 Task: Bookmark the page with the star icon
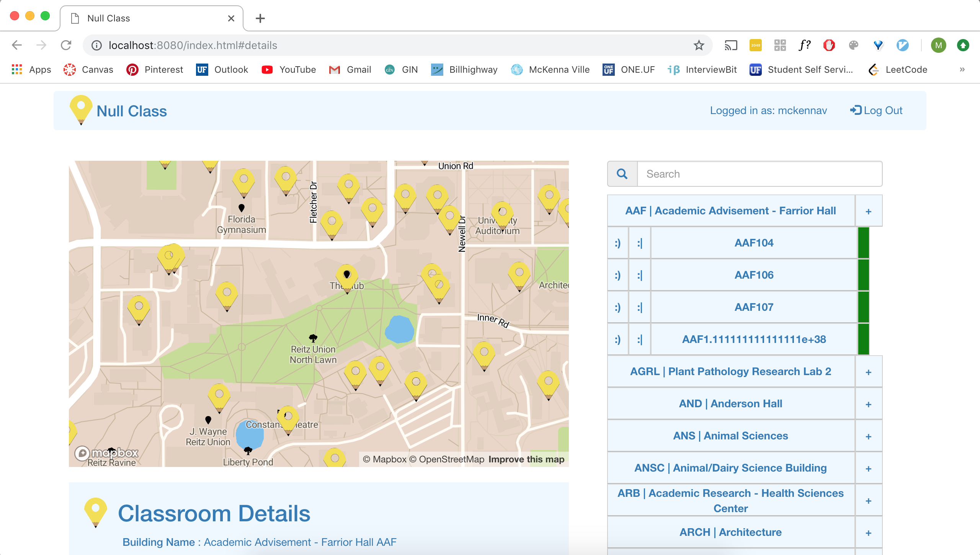[x=699, y=45]
